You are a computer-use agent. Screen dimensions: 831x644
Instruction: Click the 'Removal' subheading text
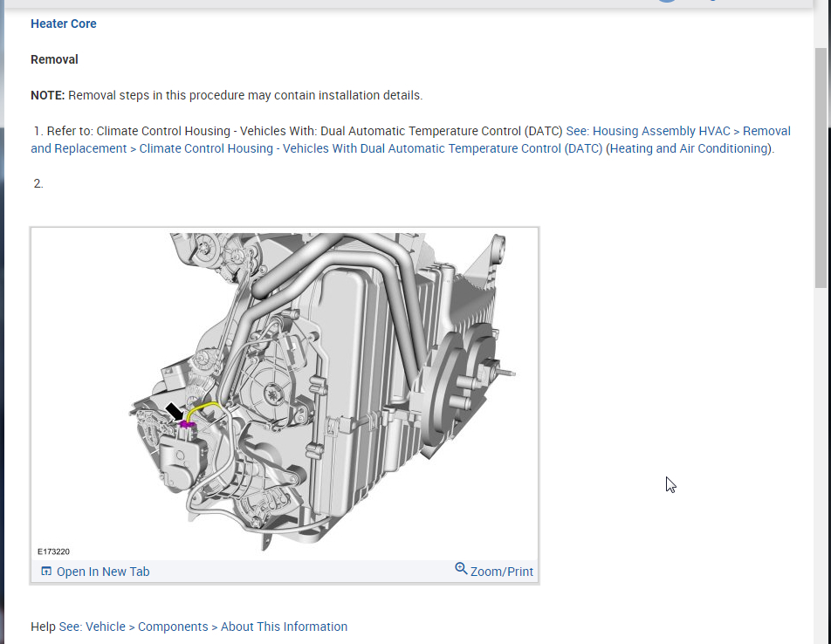click(55, 59)
